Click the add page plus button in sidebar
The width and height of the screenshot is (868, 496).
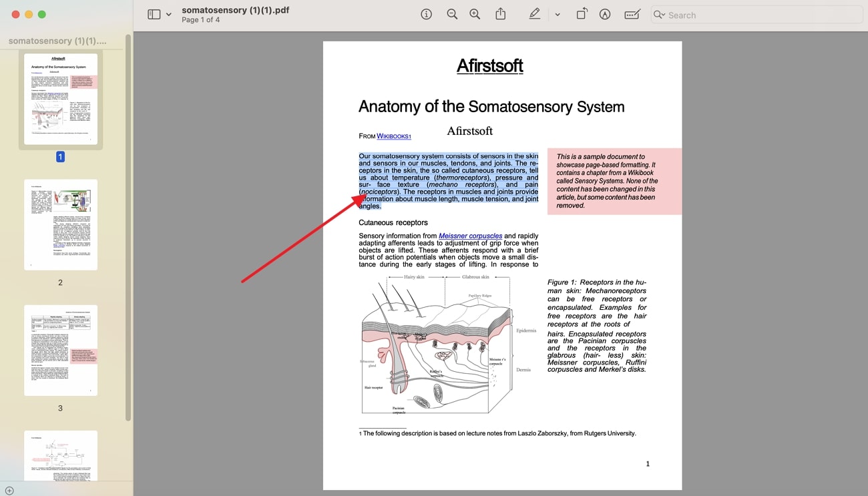9,491
